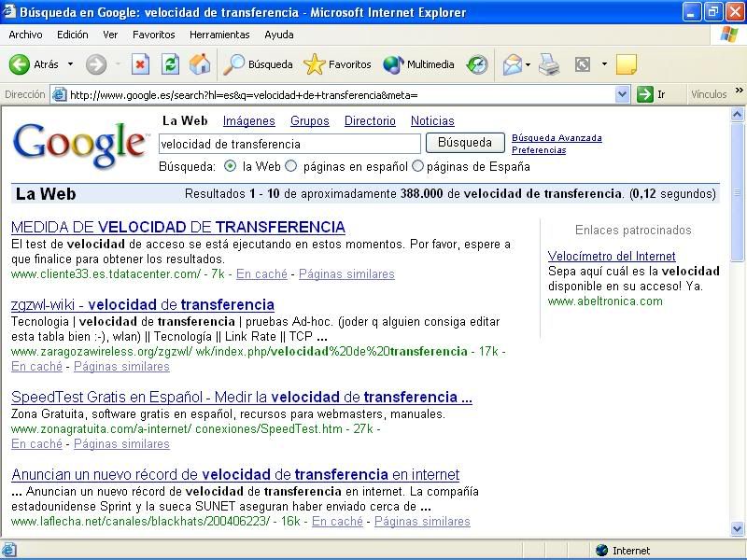This screenshot has height=560, width=747.
Task: Open 'Anuncian un nuevo récord' result link
Action: pos(235,475)
